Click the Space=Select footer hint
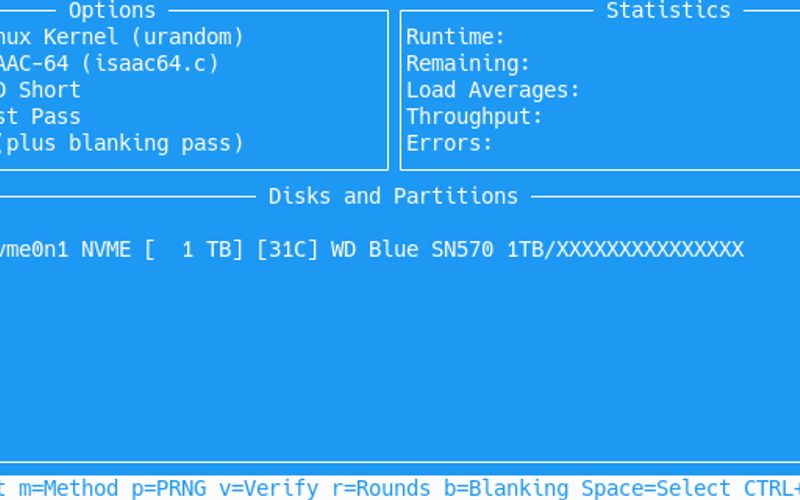Screen dimensions: 800x500 (x=655, y=488)
